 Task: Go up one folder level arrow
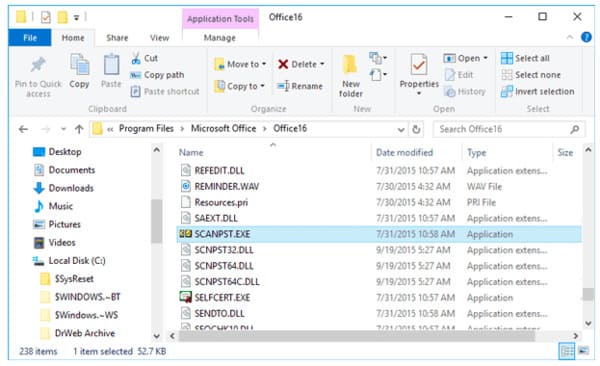[x=79, y=129]
